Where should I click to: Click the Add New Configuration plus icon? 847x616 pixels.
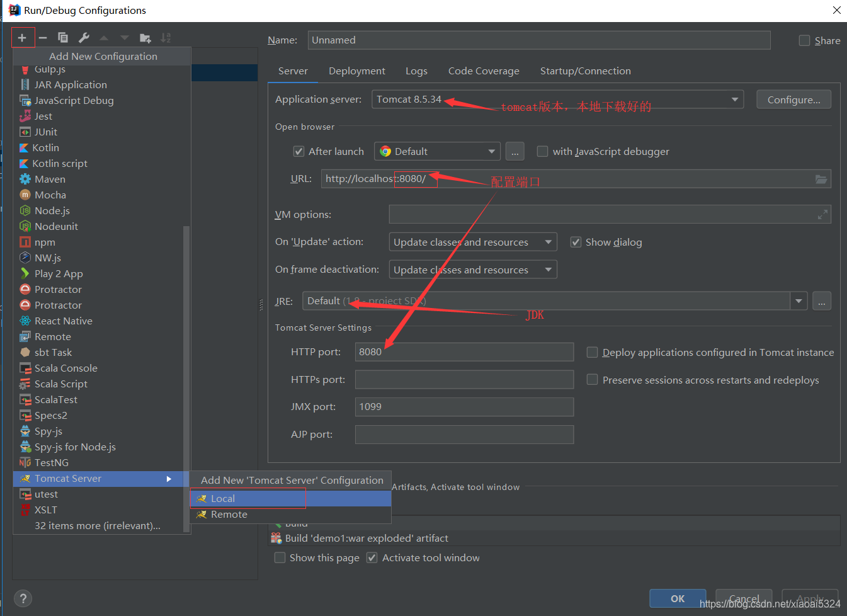(x=22, y=38)
